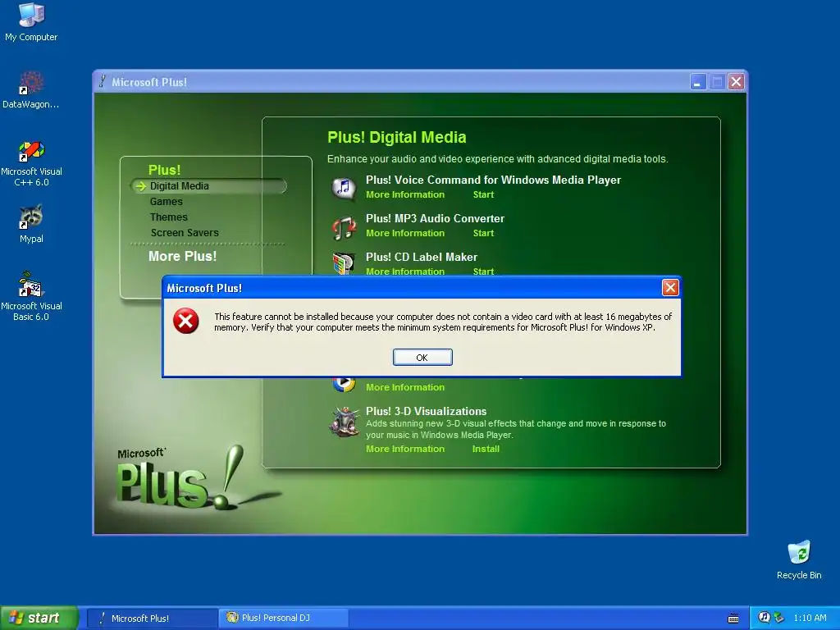Open the More Plus! section

coord(183,256)
